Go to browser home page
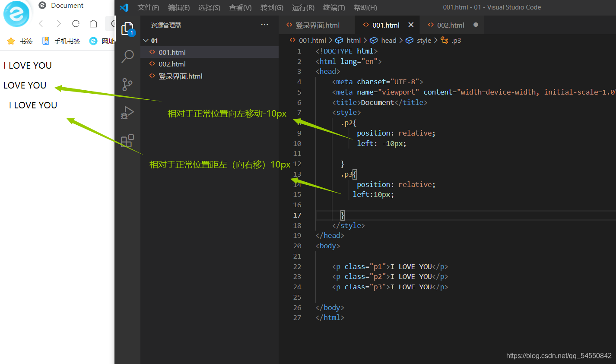The height and width of the screenshot is (364, 616). pos(93,23)
